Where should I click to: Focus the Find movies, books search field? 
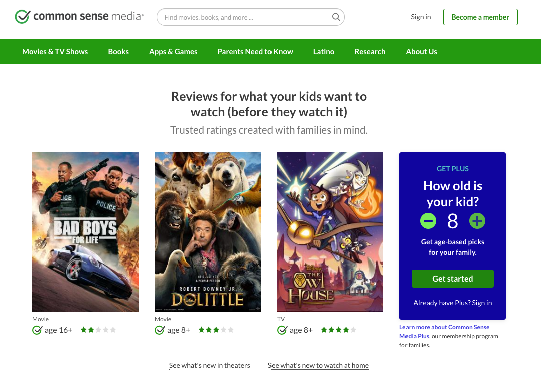[x=250, y=17]
